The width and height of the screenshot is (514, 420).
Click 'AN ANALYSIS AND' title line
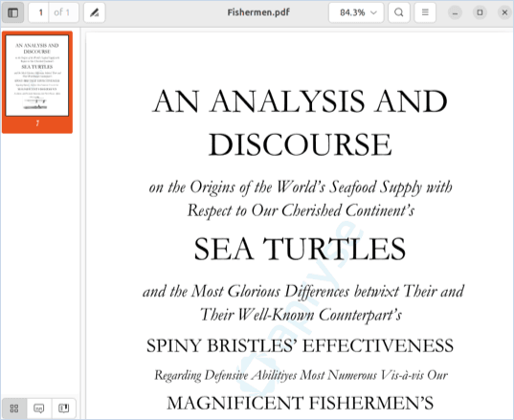(300, 101)
